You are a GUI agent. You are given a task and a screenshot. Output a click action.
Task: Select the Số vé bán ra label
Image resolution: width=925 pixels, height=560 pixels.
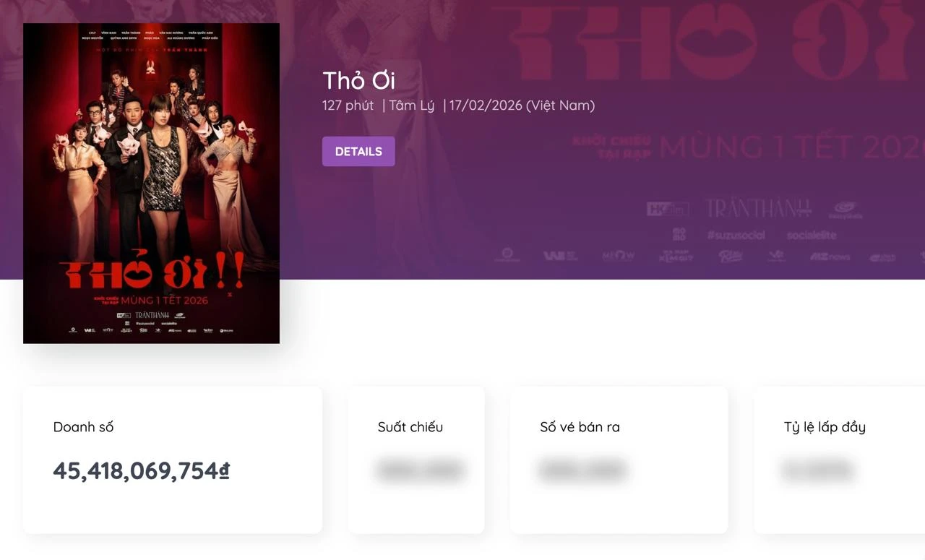tap(580, 427)
